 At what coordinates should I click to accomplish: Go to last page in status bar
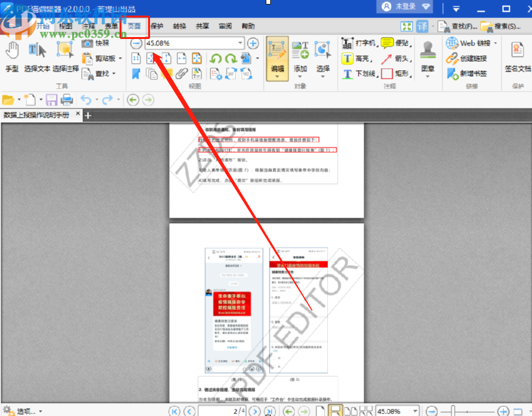pyautogui.click(x=270, y=411)
